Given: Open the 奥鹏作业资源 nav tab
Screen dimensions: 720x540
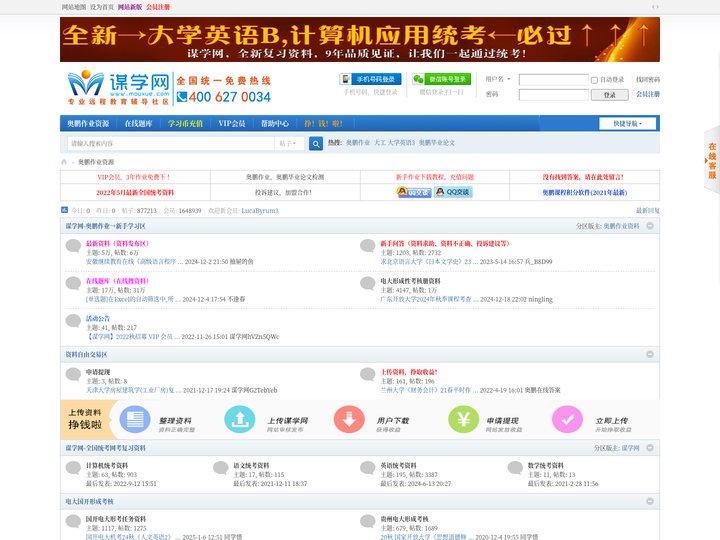Looking at the screenshot, I should click(88, 124).
